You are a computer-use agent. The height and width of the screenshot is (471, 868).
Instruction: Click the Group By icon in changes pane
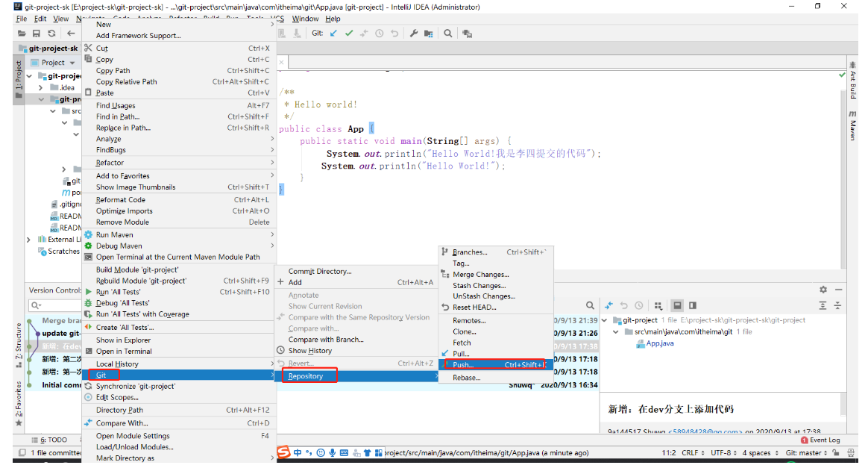click(658, 305)
